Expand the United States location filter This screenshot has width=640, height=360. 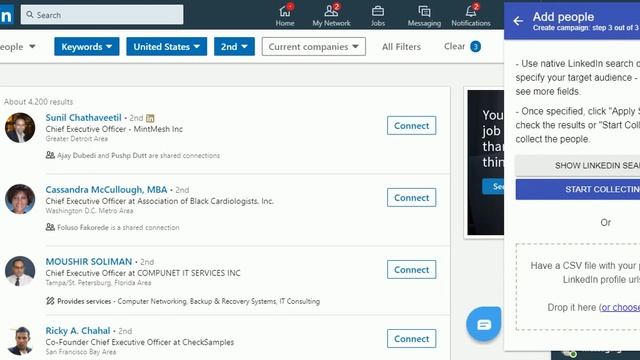coord(167,47)
